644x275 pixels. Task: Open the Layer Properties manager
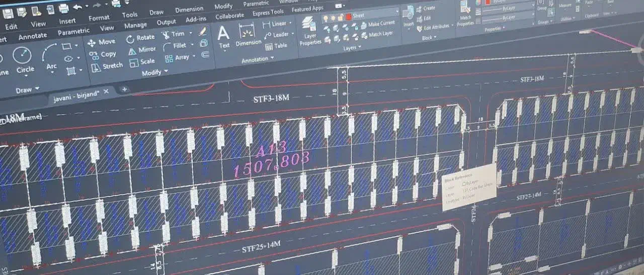pos(309,31)
